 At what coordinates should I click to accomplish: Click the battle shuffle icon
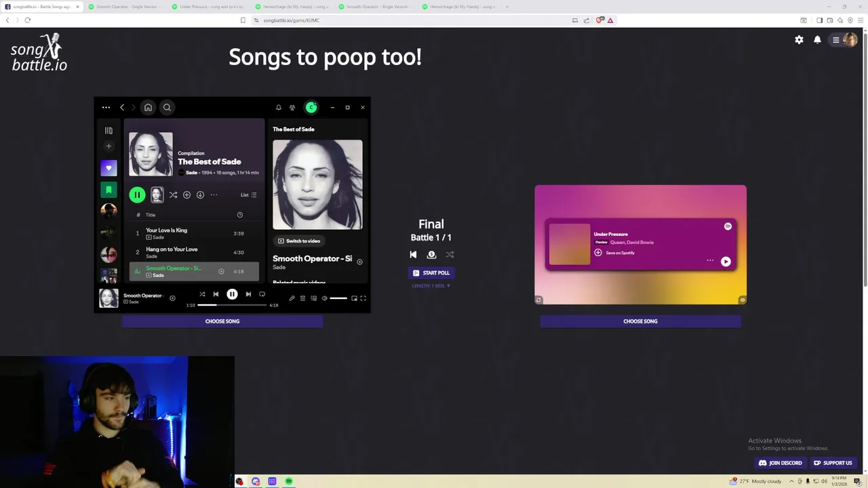coord(450,255)
